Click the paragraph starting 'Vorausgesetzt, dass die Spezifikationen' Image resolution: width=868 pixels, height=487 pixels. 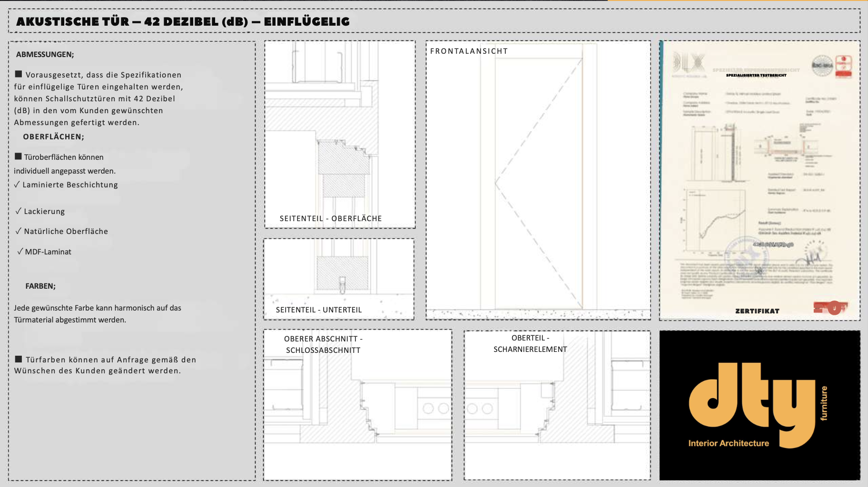[x=99, y=98]
